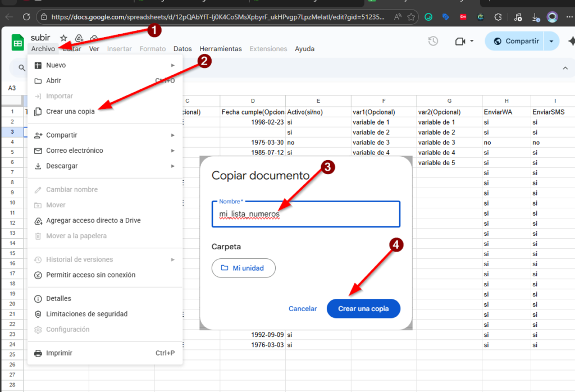
Task: Click Cancelar in the copy dialog
Action: coord(303,309)
